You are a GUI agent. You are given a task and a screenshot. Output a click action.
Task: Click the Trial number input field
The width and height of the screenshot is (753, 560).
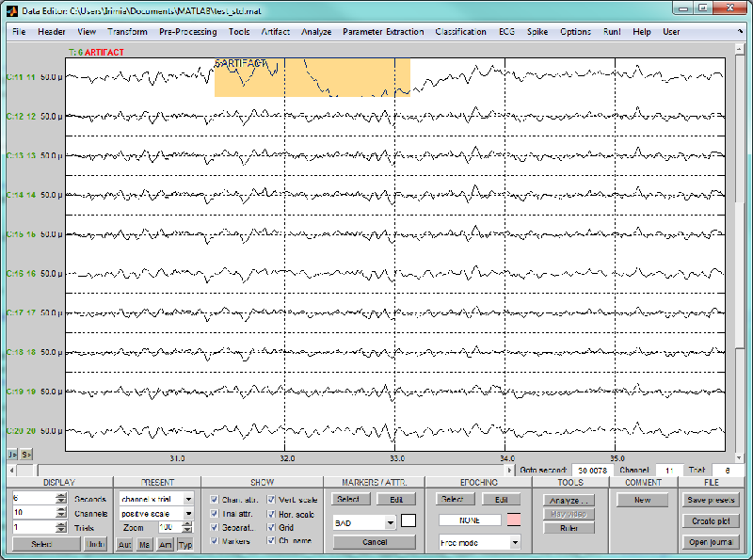[728, 471]
